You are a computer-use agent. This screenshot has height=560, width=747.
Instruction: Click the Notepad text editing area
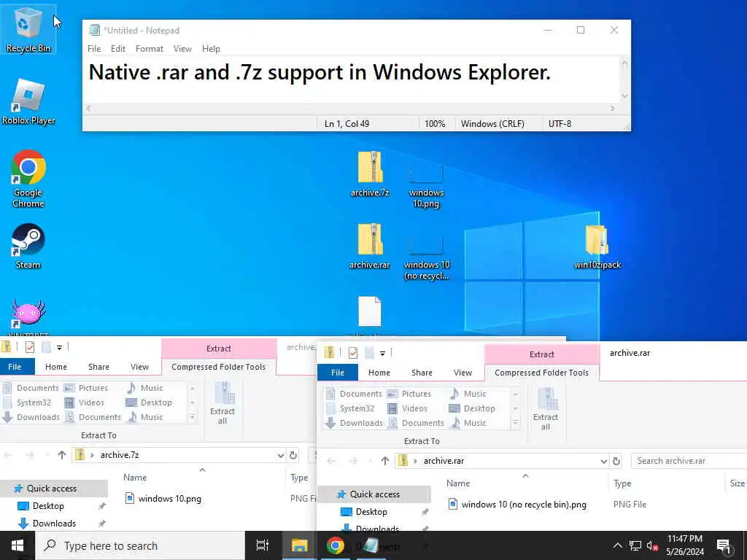[352, 80]
